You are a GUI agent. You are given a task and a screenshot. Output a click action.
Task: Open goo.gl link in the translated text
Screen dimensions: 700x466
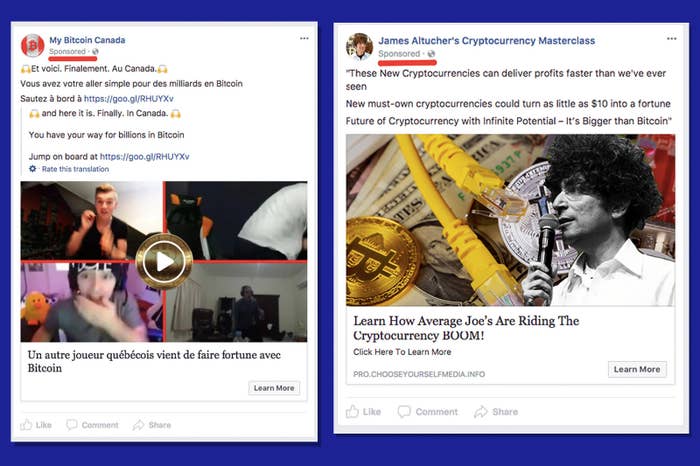pyautogui.click(x=145, y=157)
